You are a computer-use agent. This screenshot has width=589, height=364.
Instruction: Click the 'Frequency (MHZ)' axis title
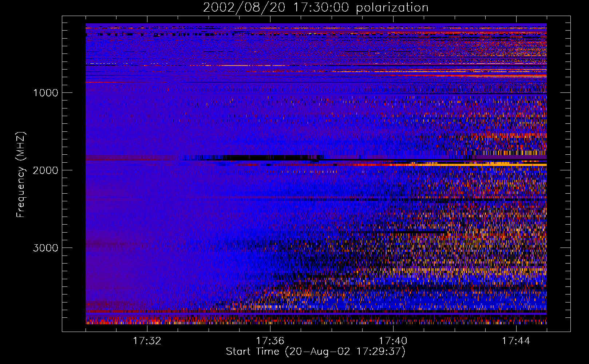click(x=21, y=175)
